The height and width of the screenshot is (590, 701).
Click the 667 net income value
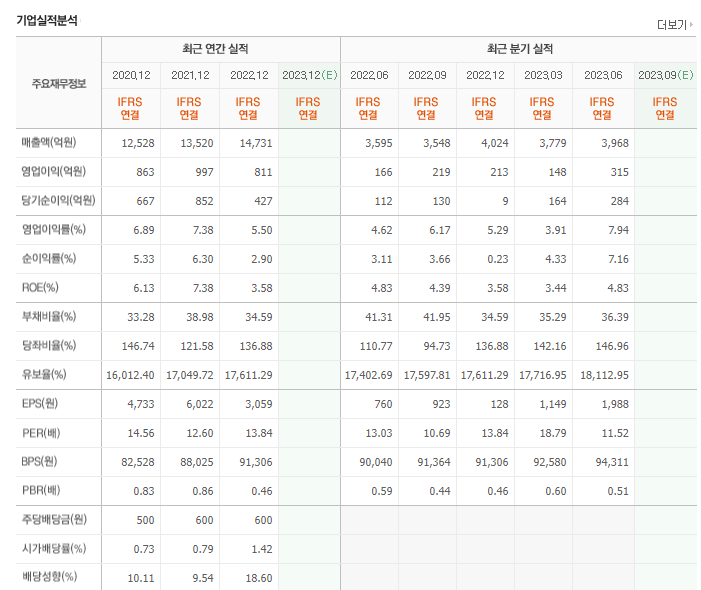point(145,201)
